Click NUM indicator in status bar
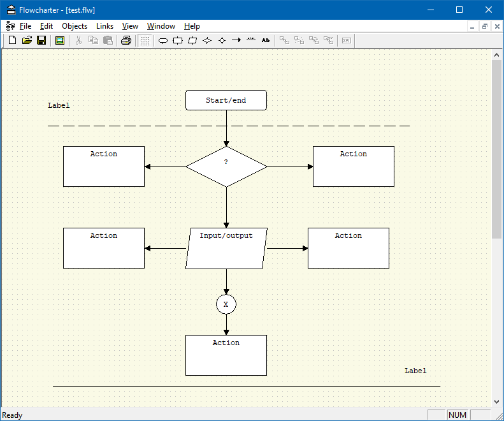 457,415
